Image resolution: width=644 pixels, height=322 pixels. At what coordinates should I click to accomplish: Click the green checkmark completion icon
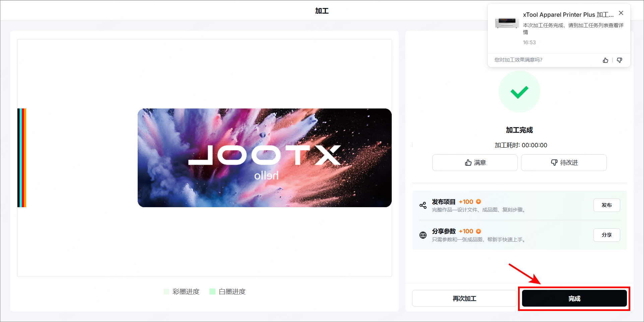pos(519,92)
